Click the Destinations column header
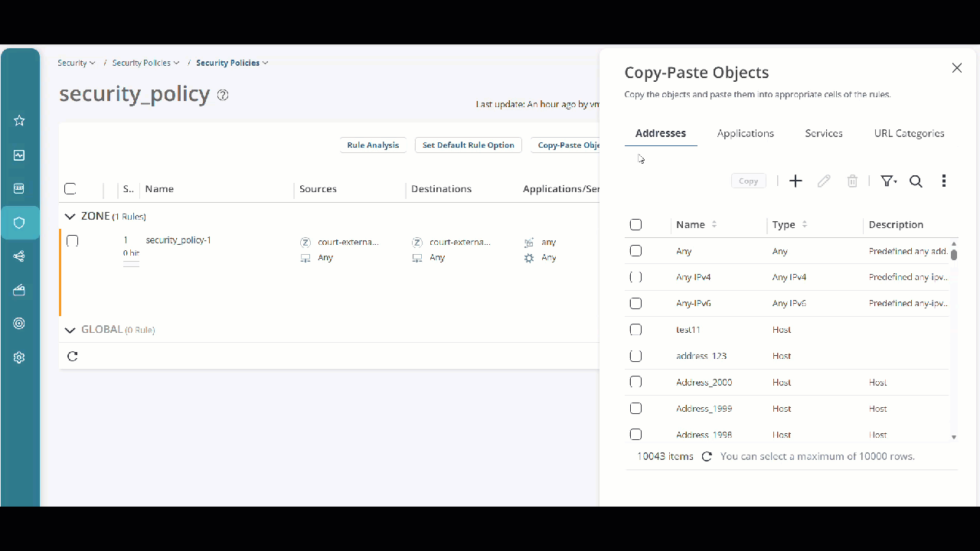This screenshot has height=551, width=980. (441, 189)
